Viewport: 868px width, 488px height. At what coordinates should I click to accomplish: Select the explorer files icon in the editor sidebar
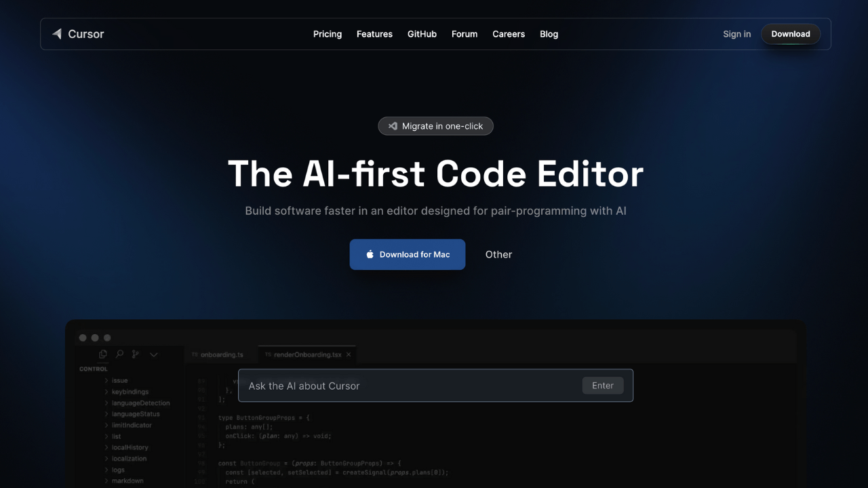103,354
